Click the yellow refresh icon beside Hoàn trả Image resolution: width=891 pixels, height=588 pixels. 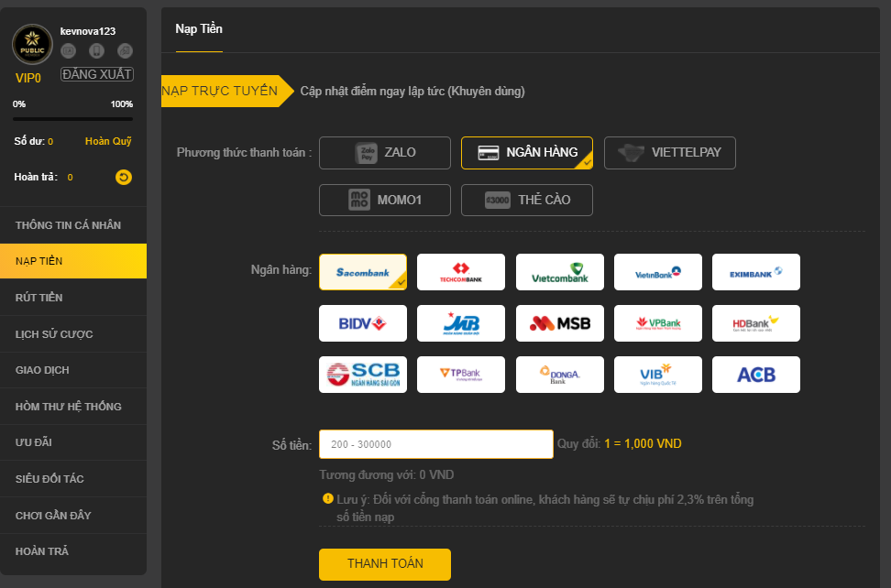click(124, 177)
